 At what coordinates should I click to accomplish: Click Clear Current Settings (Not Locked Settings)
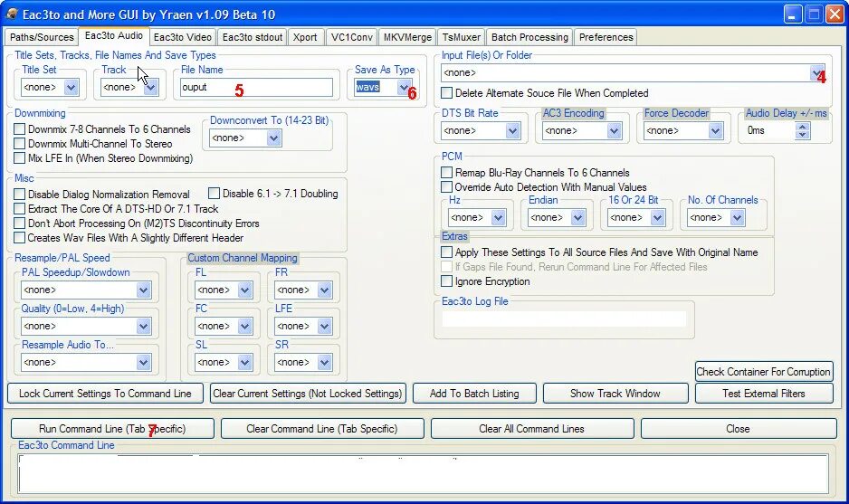(308, 394)
